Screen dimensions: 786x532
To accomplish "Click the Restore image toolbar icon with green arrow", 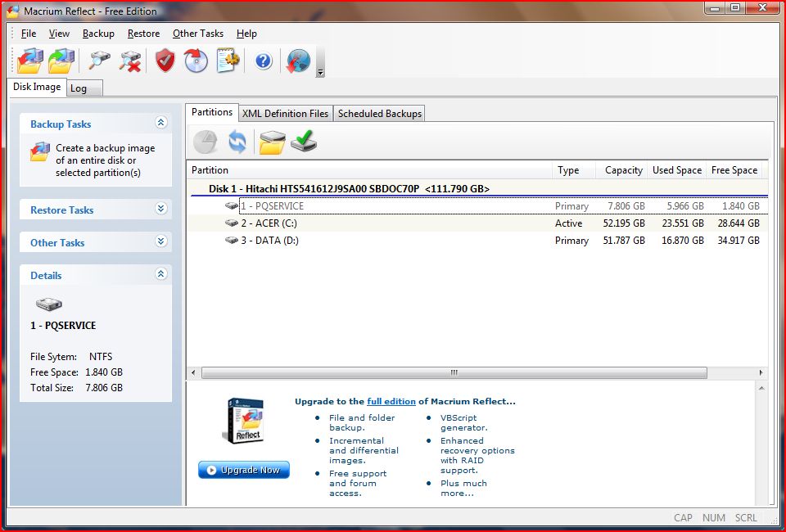I will coord(61,61).
